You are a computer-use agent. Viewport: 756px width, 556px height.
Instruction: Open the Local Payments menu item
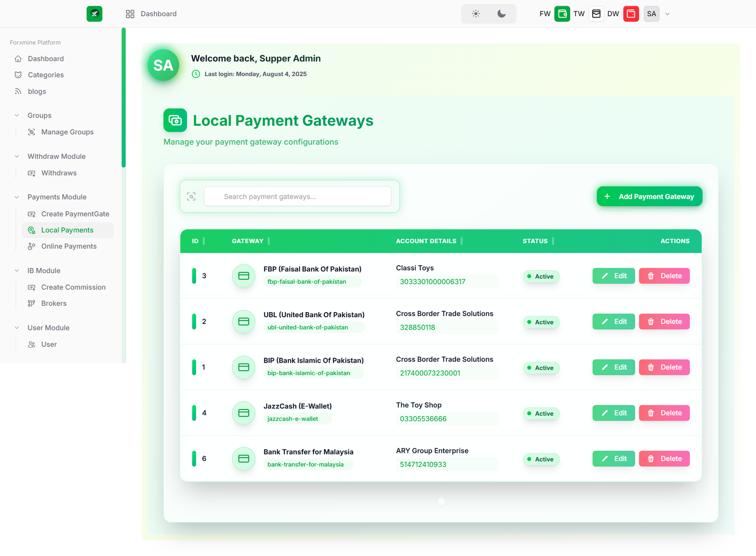tap(67, 230)
